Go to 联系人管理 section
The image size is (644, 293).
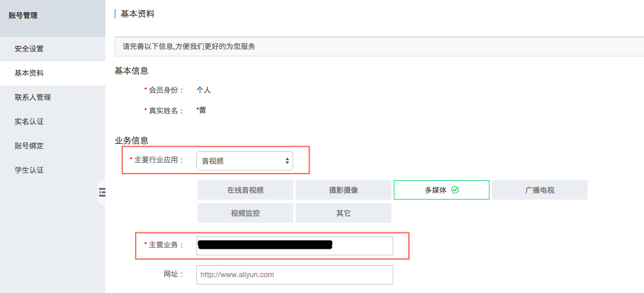pyautogui.click(x=33, y=97)
